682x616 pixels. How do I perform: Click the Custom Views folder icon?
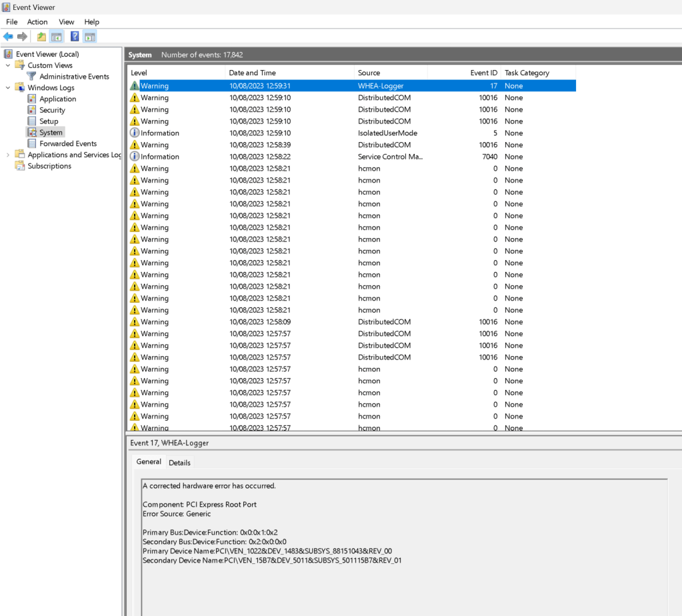point(20,65)
